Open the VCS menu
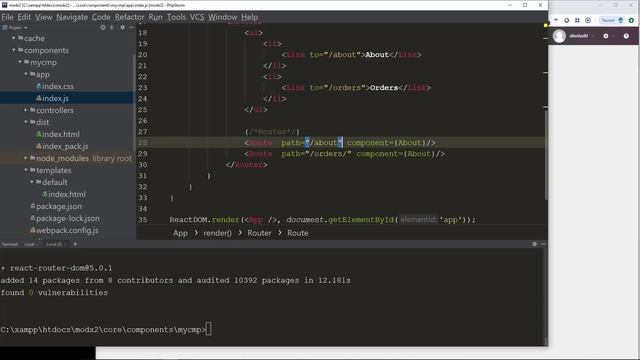The width and height of the screenshot is (640, 360). (197, 17)
